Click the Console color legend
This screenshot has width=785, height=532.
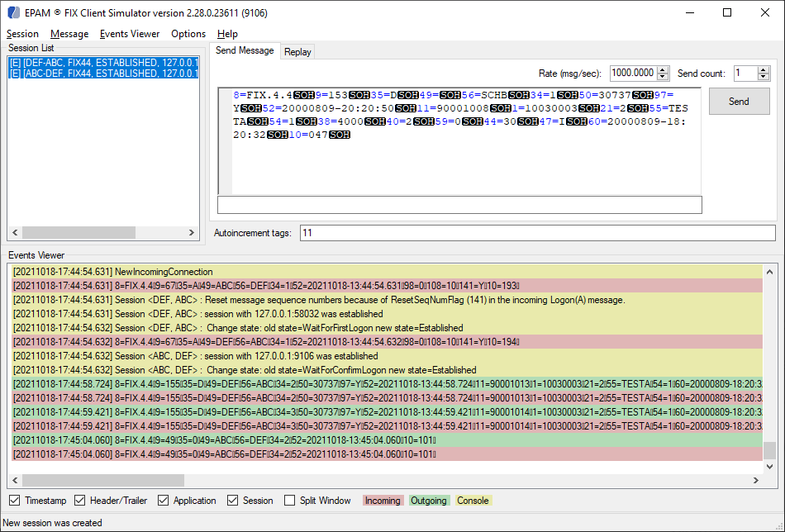point(473,501)
